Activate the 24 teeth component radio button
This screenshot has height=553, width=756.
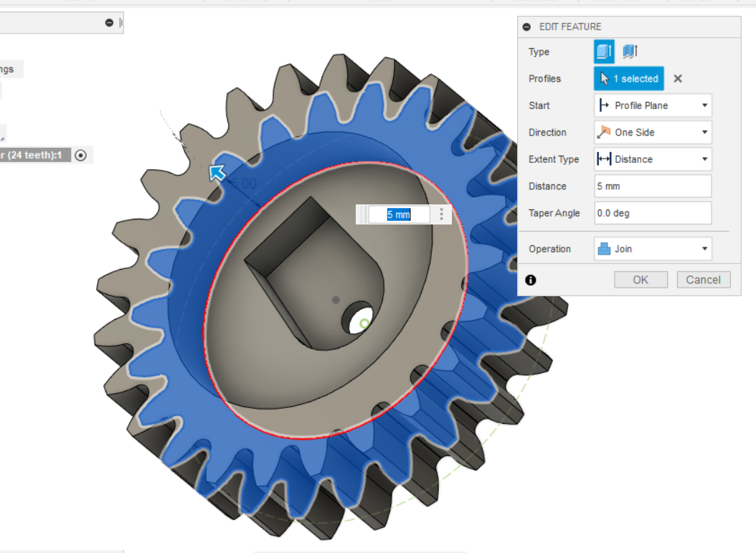point(80,155)
